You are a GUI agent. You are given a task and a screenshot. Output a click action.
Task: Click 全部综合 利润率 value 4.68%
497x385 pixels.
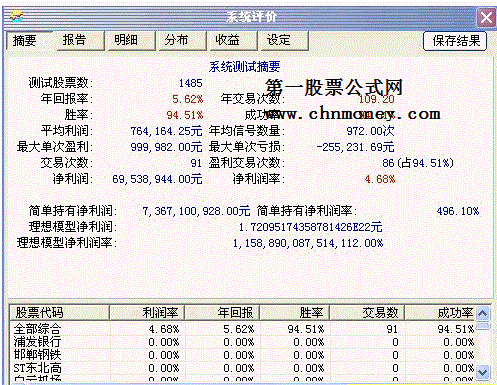click(164, 329)
